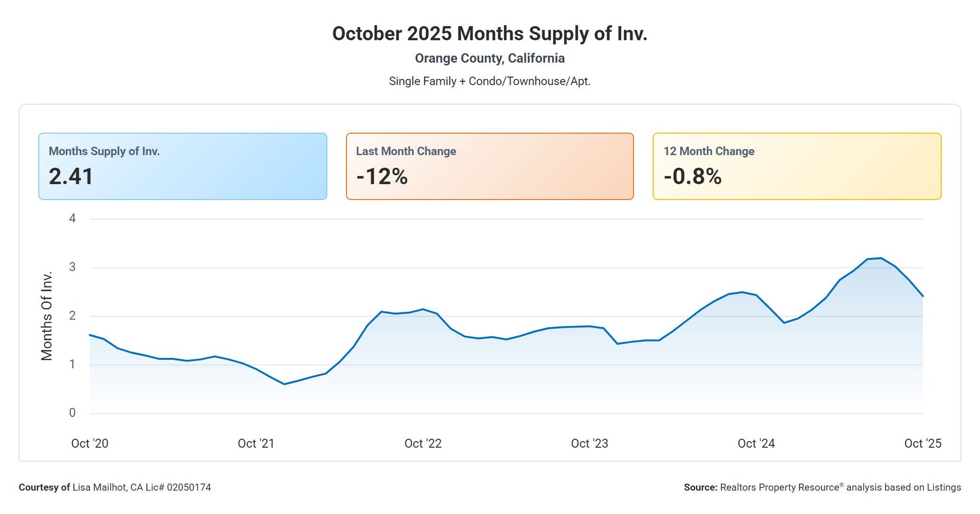
Task: Click the y-axis value 4 label
Action: [72, 218]
